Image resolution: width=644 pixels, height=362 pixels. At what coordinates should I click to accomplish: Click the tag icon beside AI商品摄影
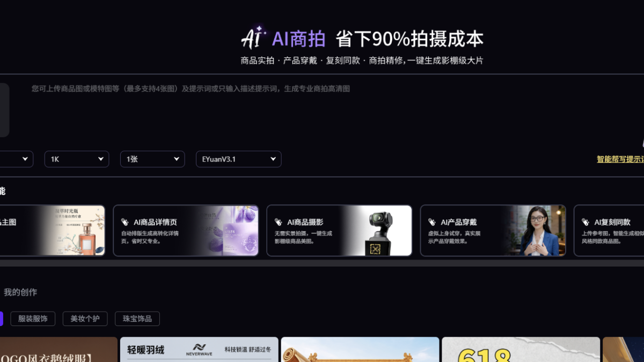coord(279,222)
